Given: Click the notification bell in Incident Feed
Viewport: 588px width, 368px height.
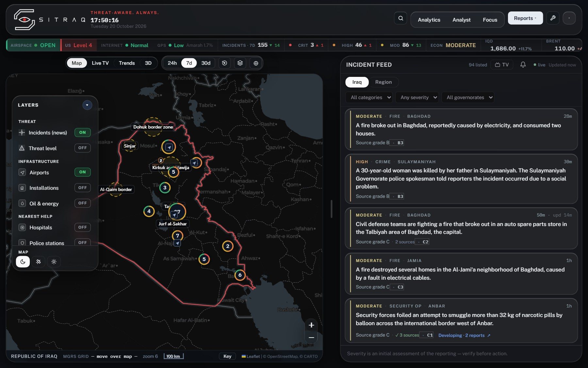Looking at the screenshot, I should 523,65.
